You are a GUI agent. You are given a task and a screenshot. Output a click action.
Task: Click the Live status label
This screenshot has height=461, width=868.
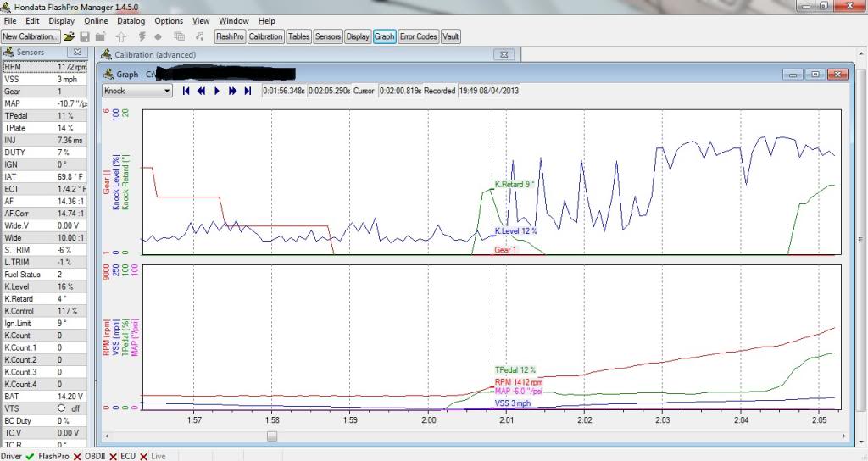tap(159, 457)
